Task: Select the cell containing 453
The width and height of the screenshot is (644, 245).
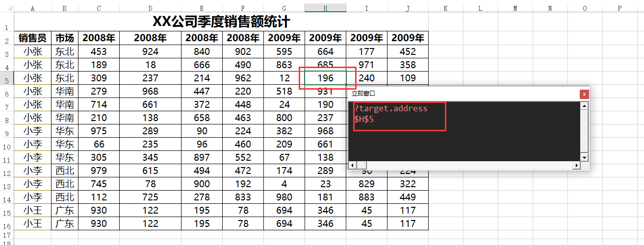Action: (x=99, y=51)
